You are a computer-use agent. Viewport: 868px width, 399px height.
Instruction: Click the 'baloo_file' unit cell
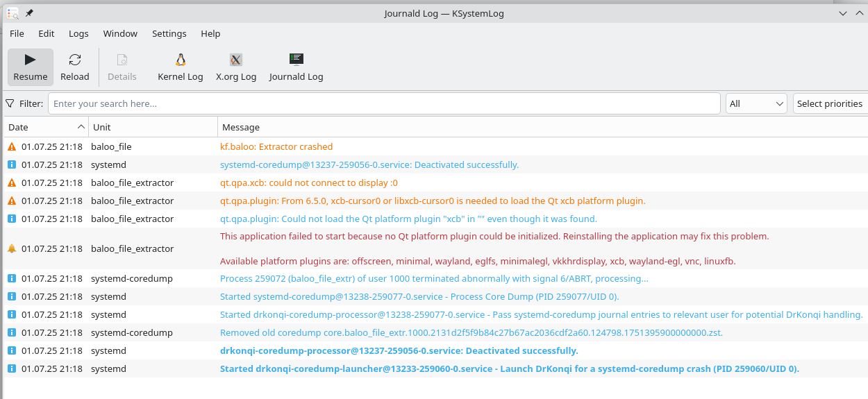(111, 146)
